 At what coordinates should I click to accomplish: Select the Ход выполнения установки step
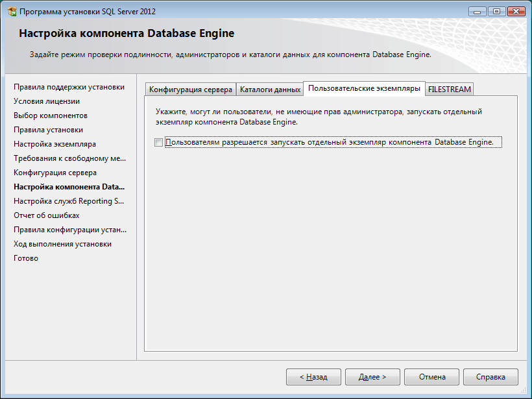62,244
